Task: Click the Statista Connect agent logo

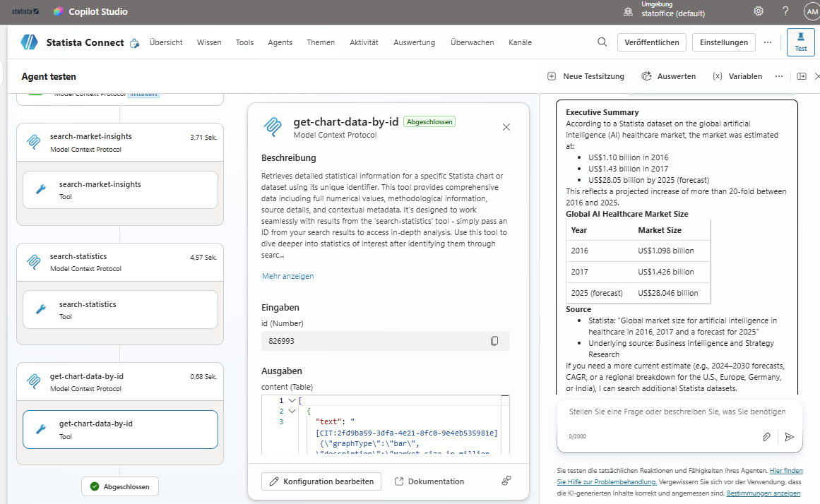Action: [x=29, y=42]
